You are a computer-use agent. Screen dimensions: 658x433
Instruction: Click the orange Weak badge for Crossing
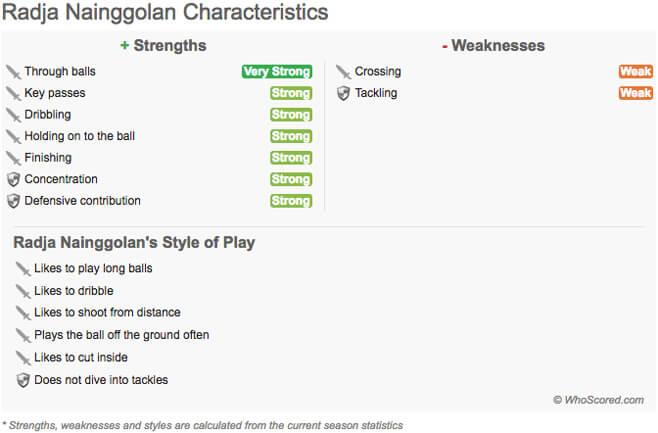(635, 72)
